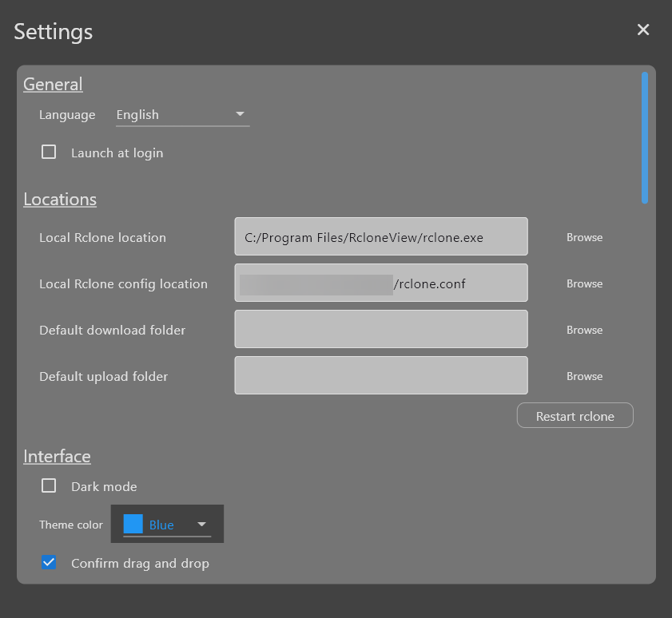The image size is (672, 618).
Task: Click the Locations section heading
Action: (x=60, y=200)
